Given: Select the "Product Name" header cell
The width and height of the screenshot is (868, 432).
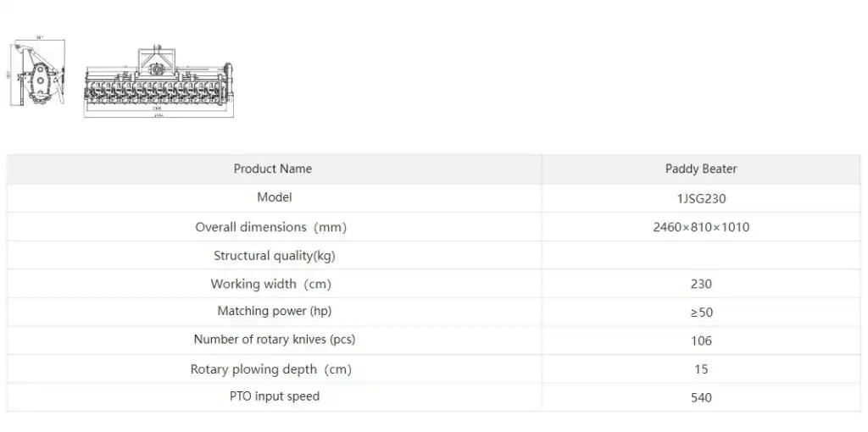Looking at the screenshot, I should [x=273, y=169].
